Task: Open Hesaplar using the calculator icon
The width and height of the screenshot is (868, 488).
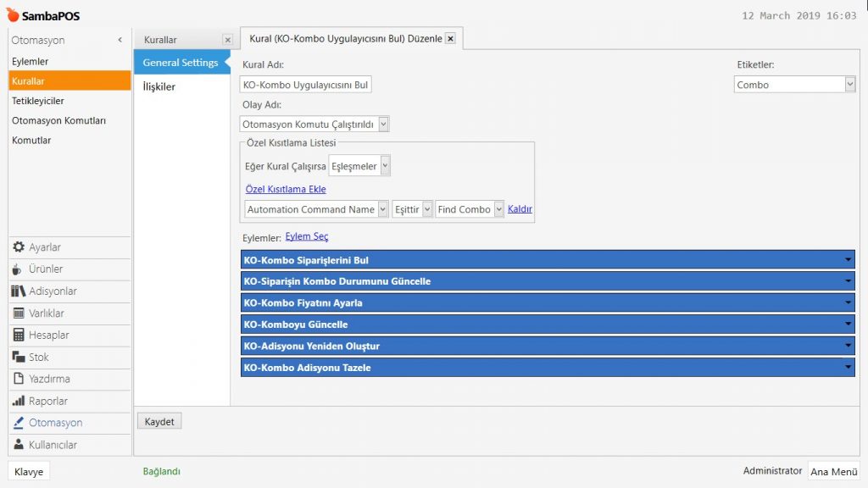Action: click(x=19, y=335)
